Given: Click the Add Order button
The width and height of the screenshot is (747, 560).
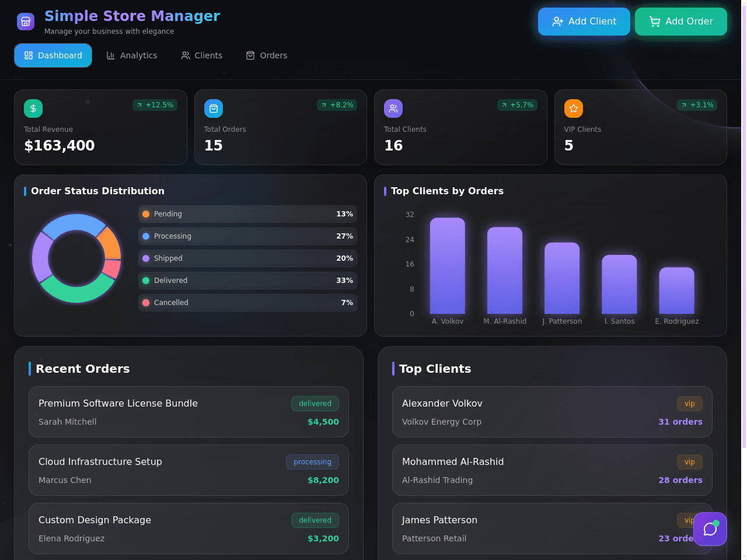Looking at the screenshot, I should 681,22.
